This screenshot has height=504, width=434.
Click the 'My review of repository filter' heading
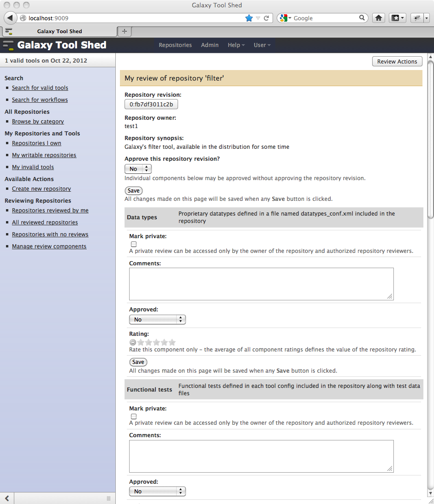pos(174,78)
